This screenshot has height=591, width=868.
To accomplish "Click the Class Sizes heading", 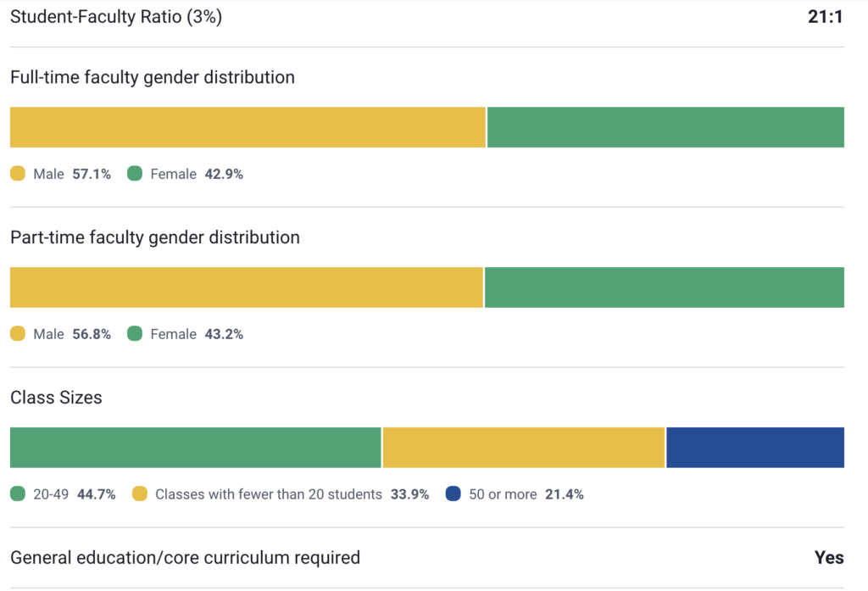I will click(x=56, y=397).
